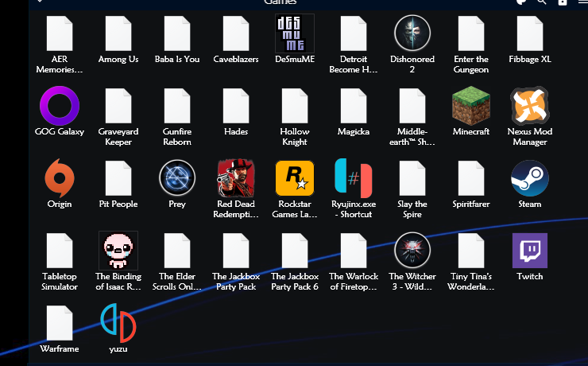
Task: Open the AER Memories shortcut
Action: pos(60,33)
